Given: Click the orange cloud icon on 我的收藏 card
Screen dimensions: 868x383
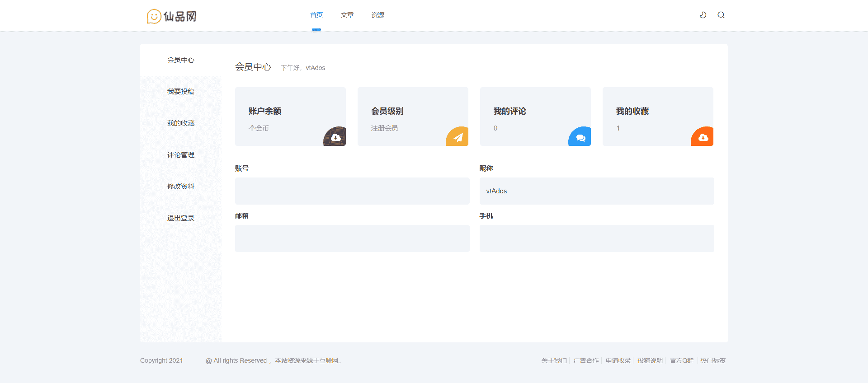Looking at the screenshot, I should [x=703, y=137].
